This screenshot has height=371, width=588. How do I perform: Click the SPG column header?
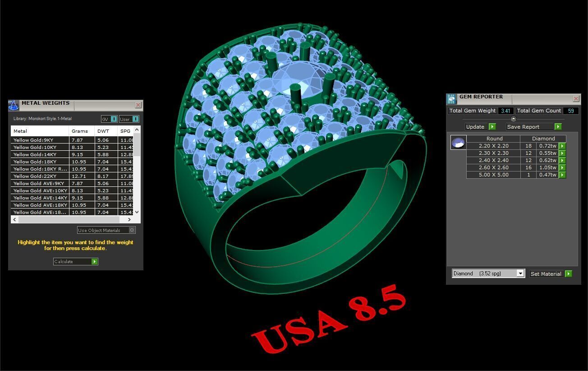[126, 131]
